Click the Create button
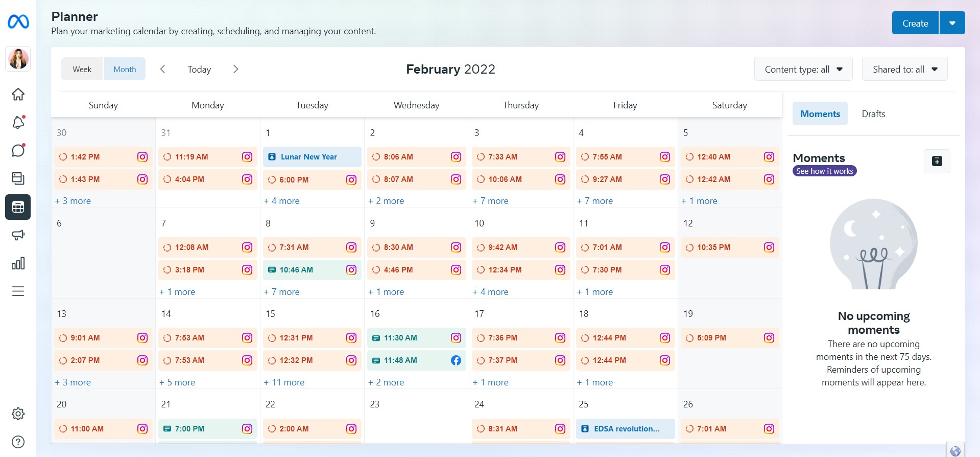 915,23
